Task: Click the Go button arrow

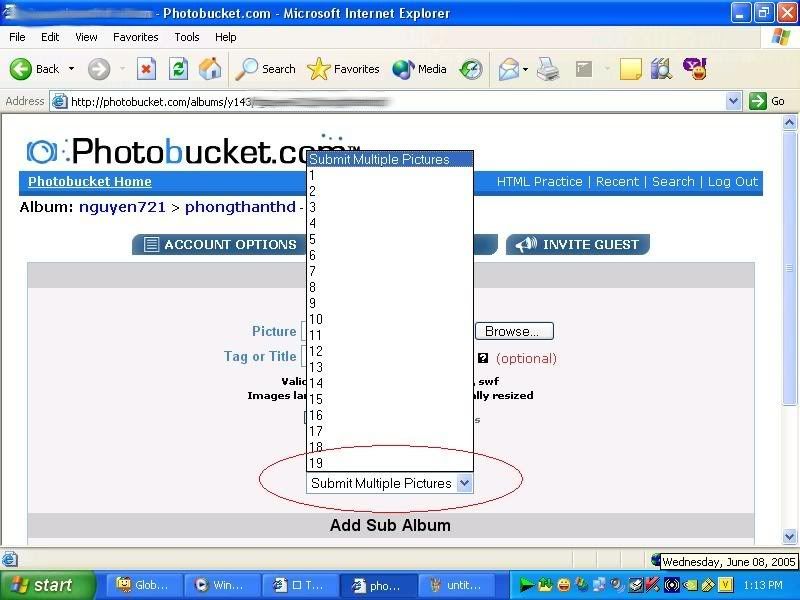Action: tap(758, 101)
